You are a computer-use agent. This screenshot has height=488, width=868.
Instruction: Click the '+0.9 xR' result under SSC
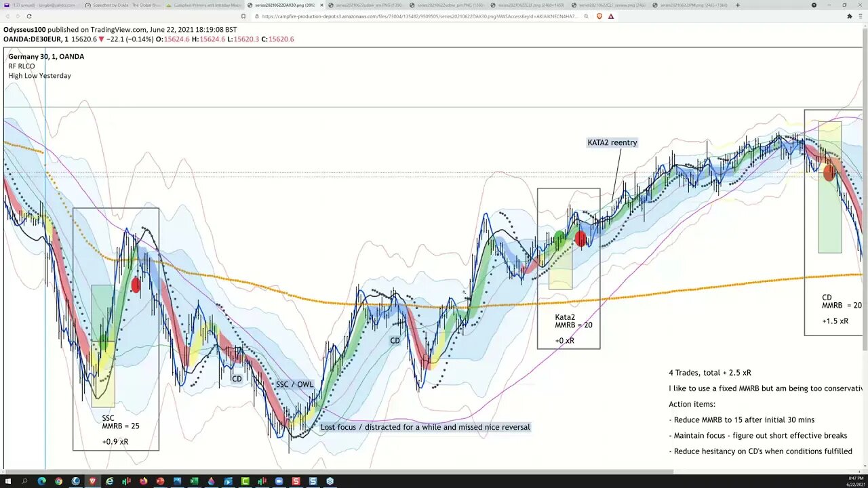(115, 442)
